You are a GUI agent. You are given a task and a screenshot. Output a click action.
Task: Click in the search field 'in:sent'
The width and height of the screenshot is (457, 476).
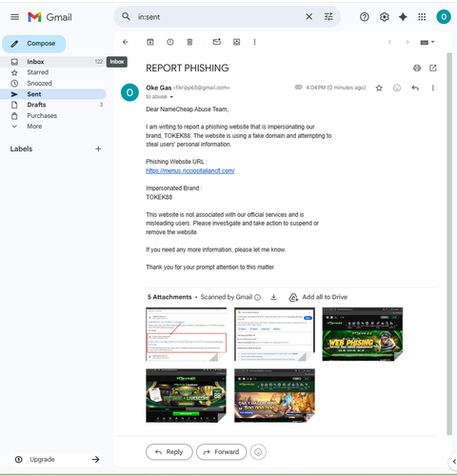(x=219, y=17)
